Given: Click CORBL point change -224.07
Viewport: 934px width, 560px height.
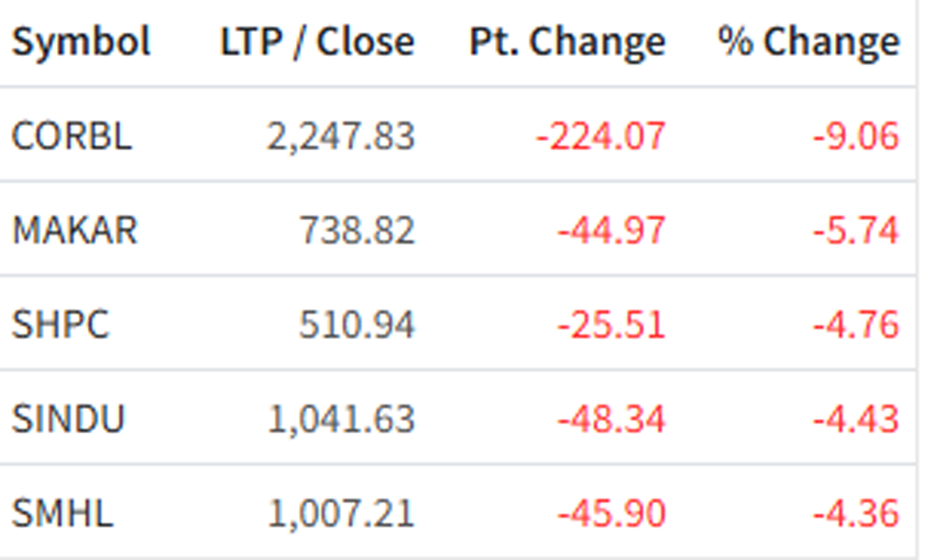Looking at the screenshot, I should coord(601,136).
